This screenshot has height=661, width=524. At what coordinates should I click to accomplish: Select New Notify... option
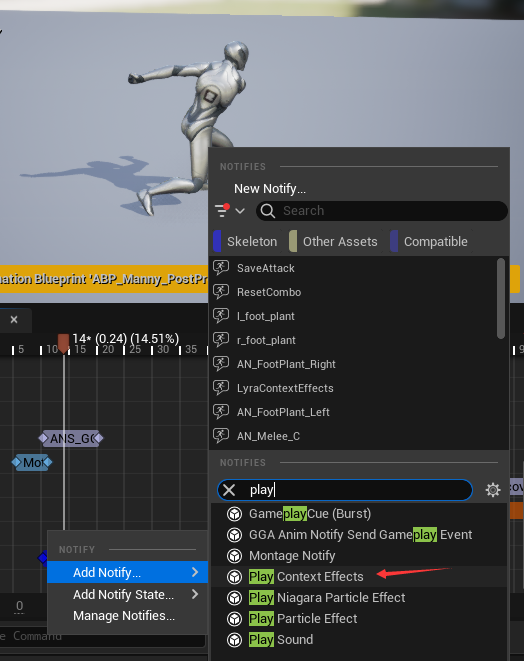click(270, 188)
